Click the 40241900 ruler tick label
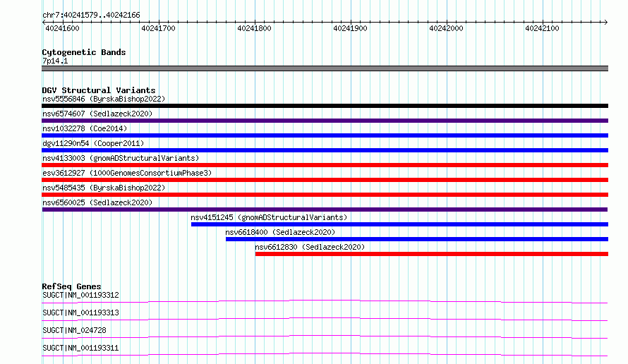Screen dimensions: 628x364 (350, 28)
